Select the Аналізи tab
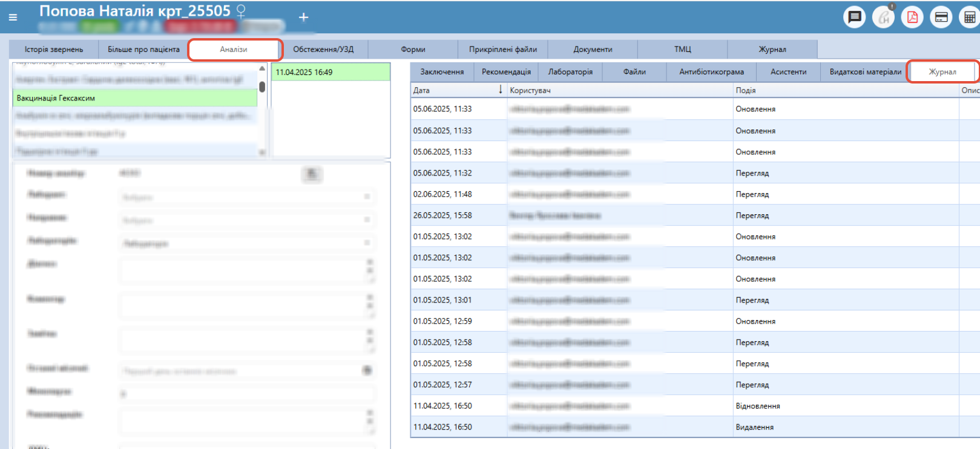 (x=234, y=49)
